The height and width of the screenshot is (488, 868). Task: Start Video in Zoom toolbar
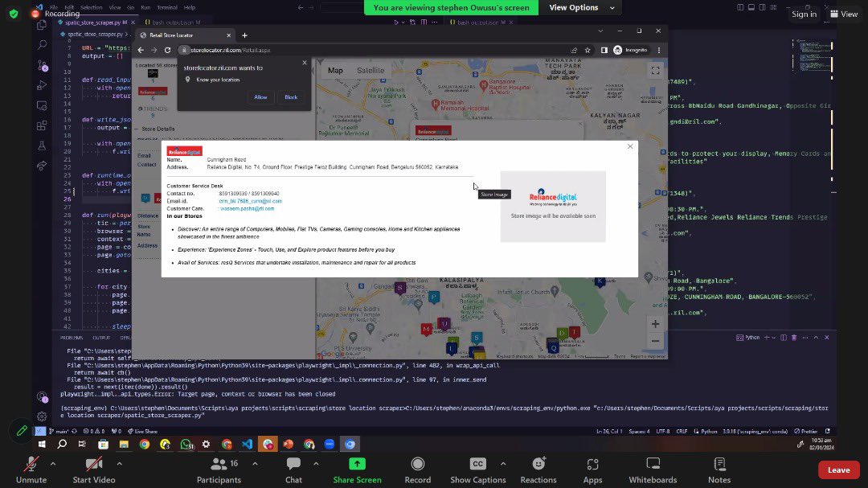point(93,470)
